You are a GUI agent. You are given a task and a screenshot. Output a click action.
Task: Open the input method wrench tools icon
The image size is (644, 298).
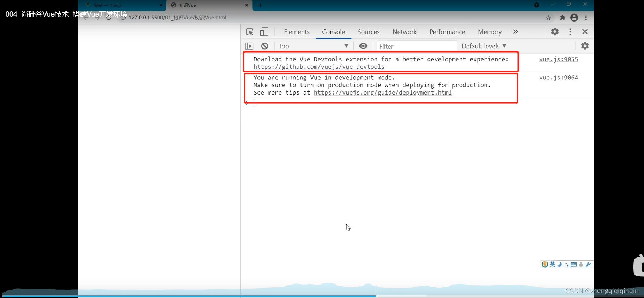588,264
